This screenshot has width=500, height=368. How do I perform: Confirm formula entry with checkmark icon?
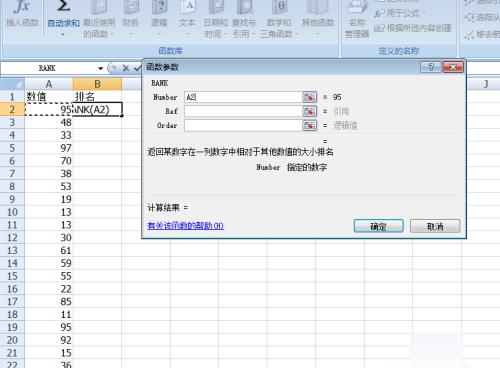tap(137, 68)
